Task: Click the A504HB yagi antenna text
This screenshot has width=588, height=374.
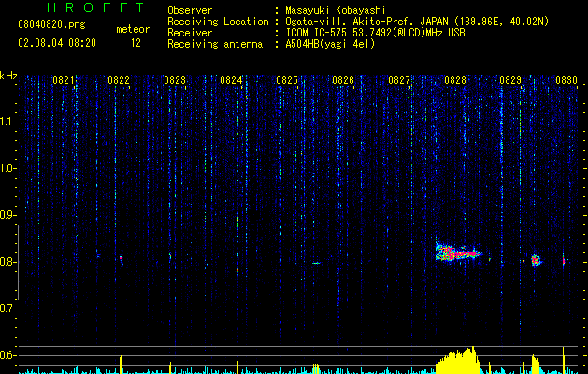Action: (330, 44)
